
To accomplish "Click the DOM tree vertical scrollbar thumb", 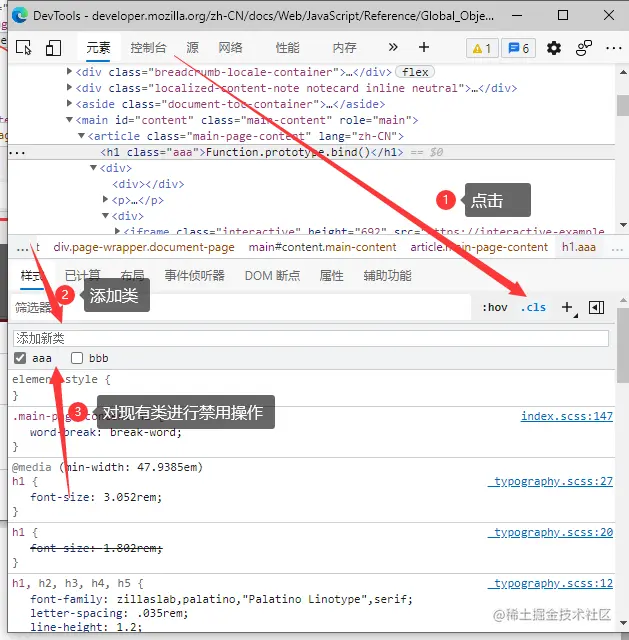I will (x=623, y=105).
